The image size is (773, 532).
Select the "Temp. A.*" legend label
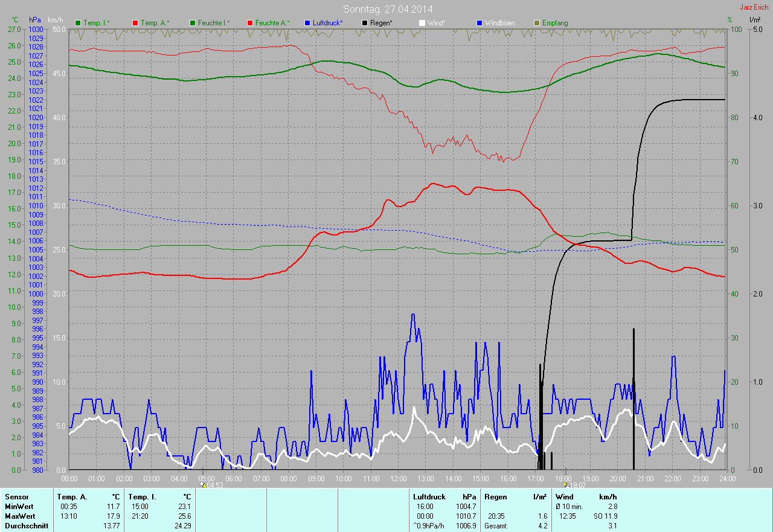pos(155,23)
